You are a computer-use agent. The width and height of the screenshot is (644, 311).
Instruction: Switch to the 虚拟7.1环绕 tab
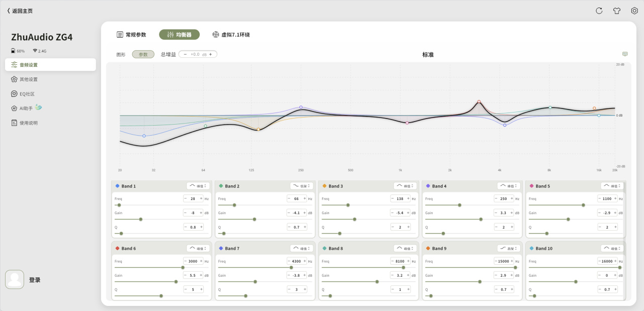[x=231, y=35]
